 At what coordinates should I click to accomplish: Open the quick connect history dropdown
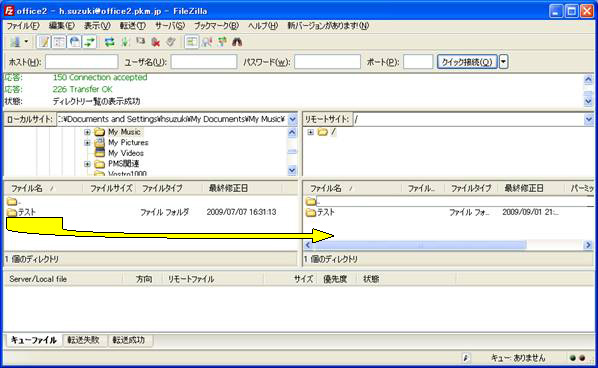pos(503,62)
